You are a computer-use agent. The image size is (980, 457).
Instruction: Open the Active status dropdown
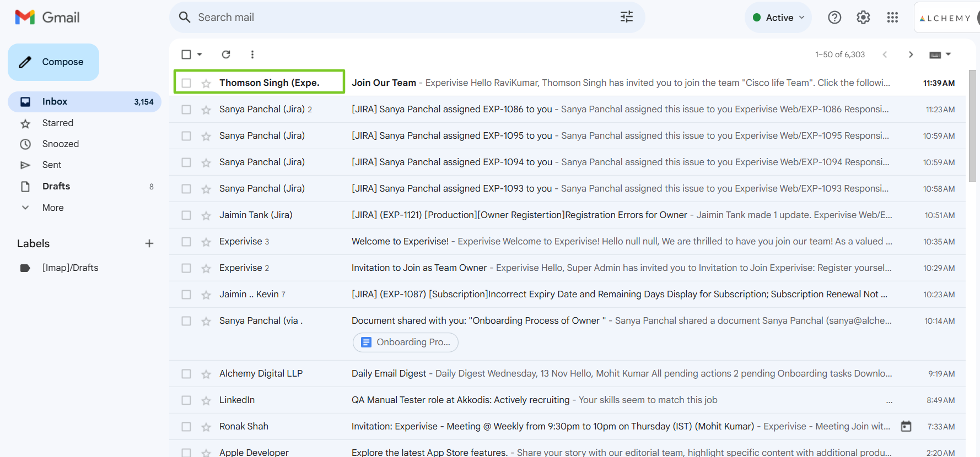pos(778,18)
